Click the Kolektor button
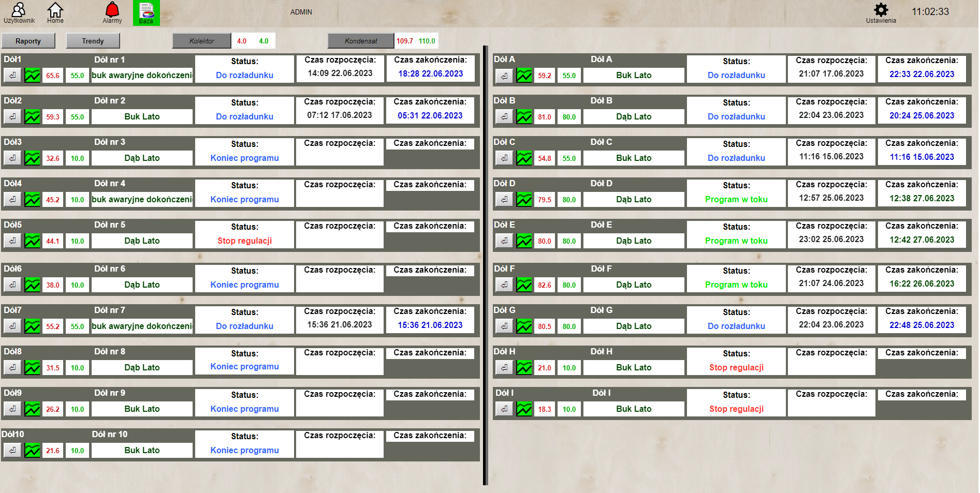This screenshot has width=980, height=493. [x=202, y=40]
